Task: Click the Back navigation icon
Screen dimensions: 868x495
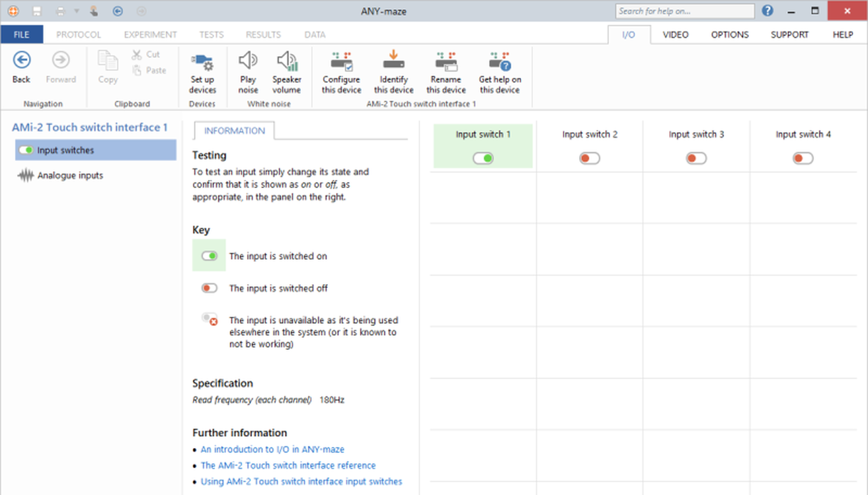Action: 22,60
